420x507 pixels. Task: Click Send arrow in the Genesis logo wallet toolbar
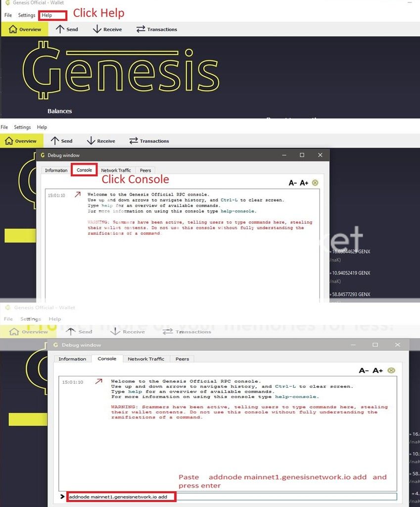tap(60, 29)
